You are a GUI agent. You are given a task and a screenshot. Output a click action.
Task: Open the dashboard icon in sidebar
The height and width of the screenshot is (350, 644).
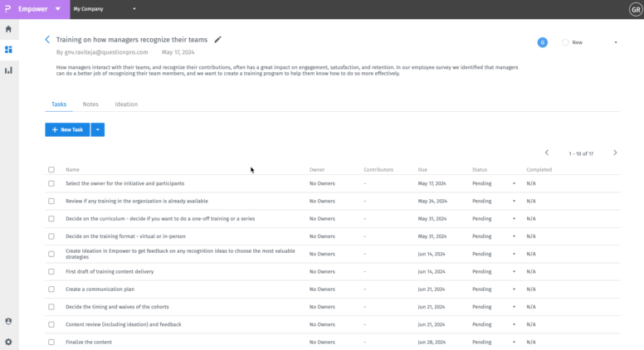[8, 50]
